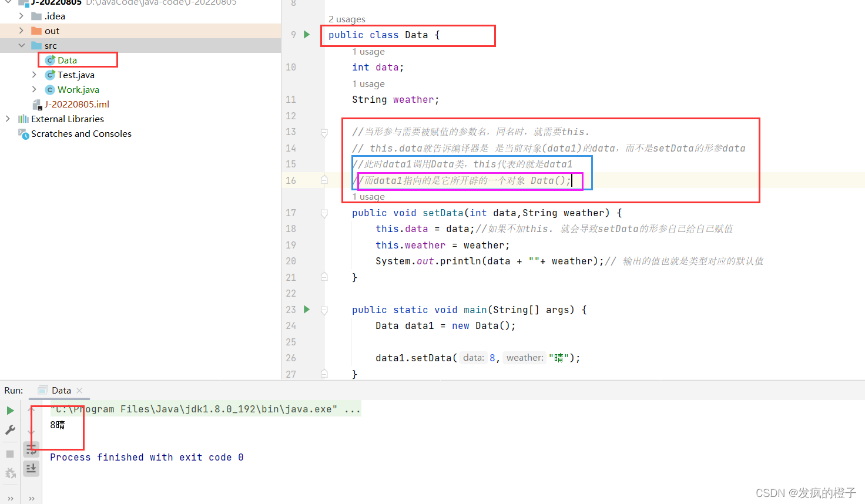Screen dimensions: 865x504
Task: Close the Data run tab
Action: [x=79, y=391]
